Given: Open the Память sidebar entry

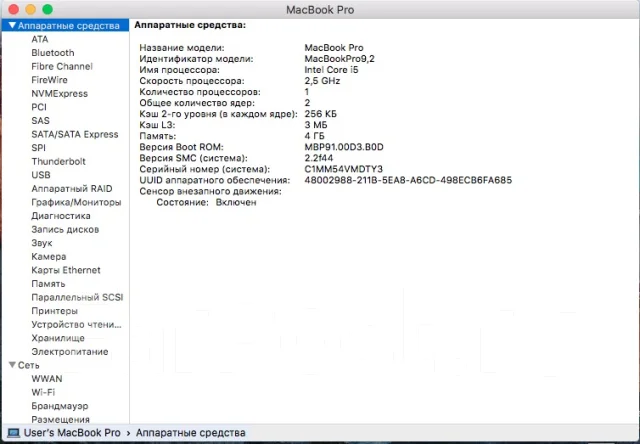Looking at the screenshot, I should 48,284.
